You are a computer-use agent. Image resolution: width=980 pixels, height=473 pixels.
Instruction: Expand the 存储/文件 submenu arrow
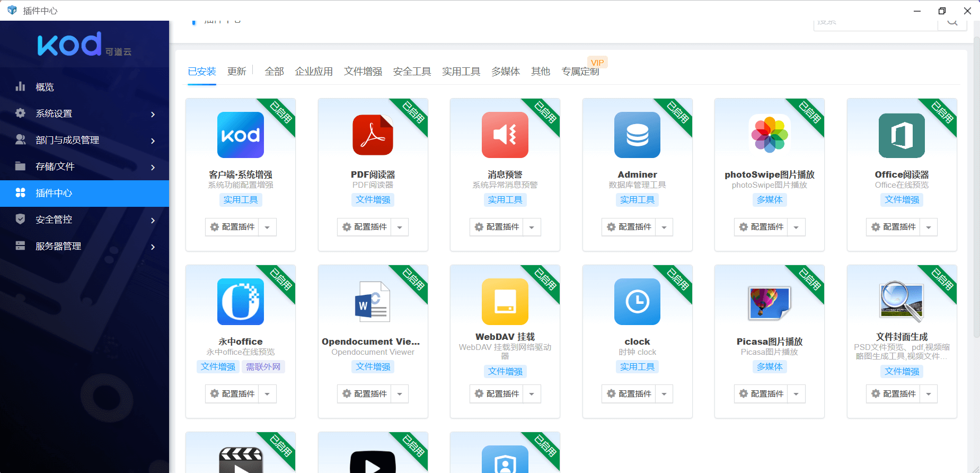pyautogui.click(x=153, y=167)
